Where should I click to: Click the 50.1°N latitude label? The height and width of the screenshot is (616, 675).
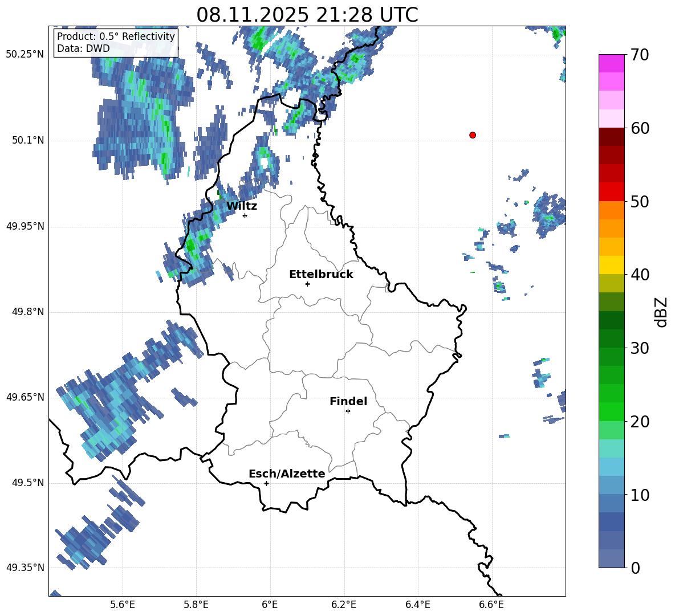pyautogui.click(x=28, y=140)
